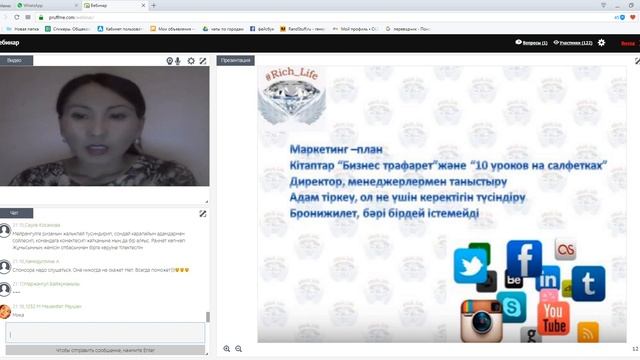Image resolution: width=640 pixels, height=360 pixels.
Task: Click the send-message hint bar below input
Action: (x=105, y=350)
